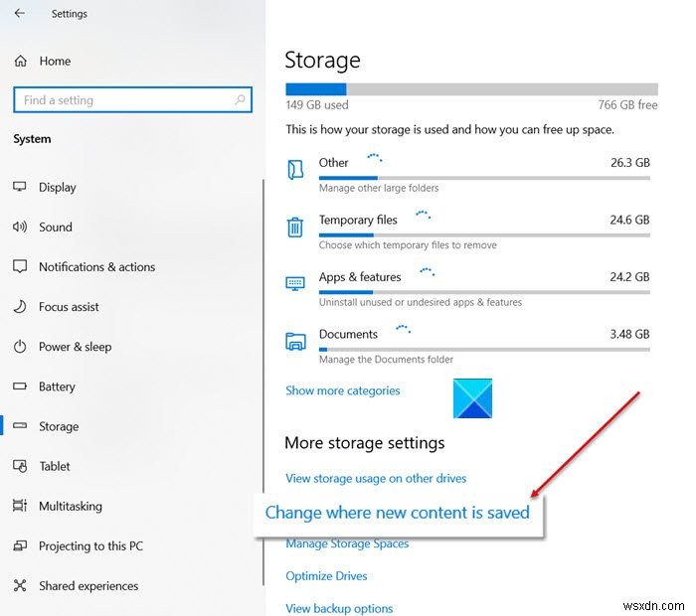Click the 149 GB used label
The height and width of the screenshot is (616, 696).
coord(317,104)
